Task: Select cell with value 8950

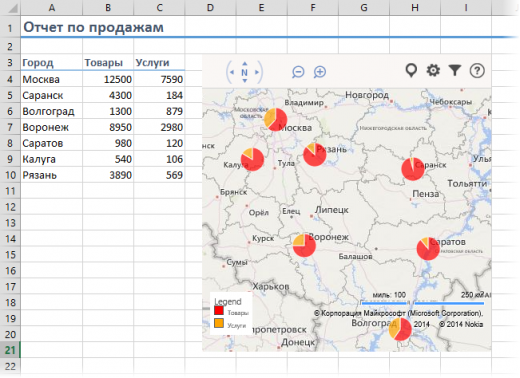Action: [108, 127]
